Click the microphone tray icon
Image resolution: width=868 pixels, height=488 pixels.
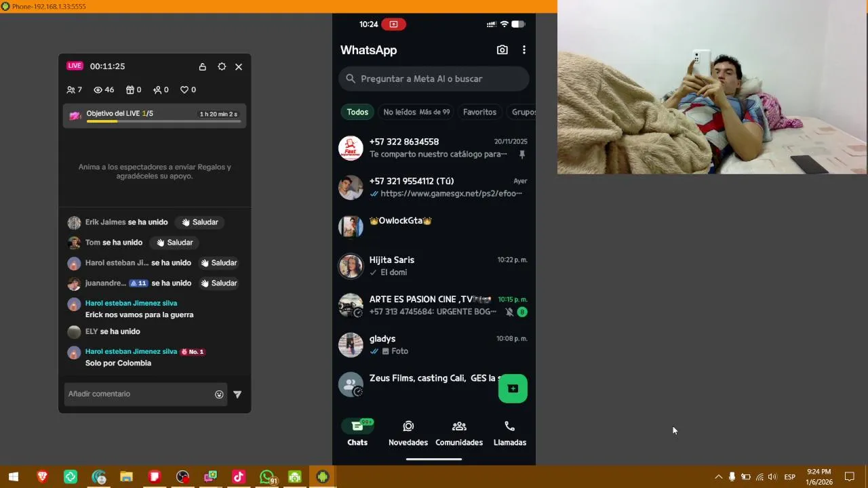(x=732, y=477)
